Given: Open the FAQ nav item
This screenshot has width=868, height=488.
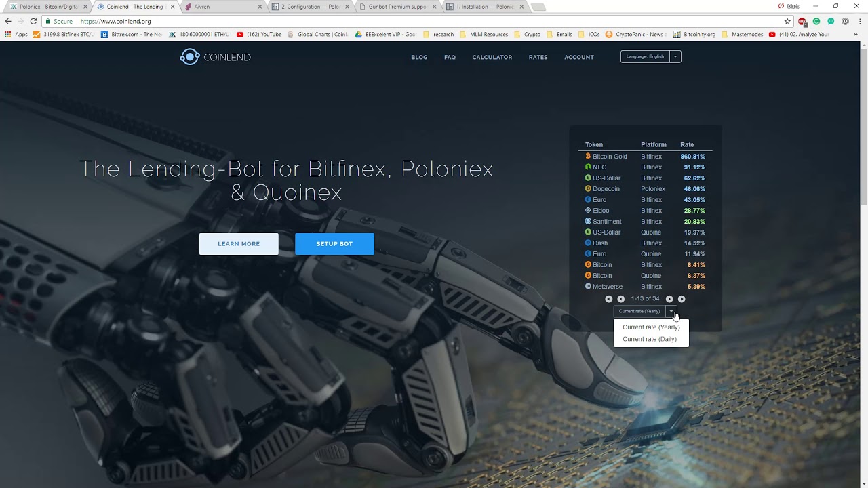Looking at the screenshot, I should pyautogui.click(x=450, y=57).
